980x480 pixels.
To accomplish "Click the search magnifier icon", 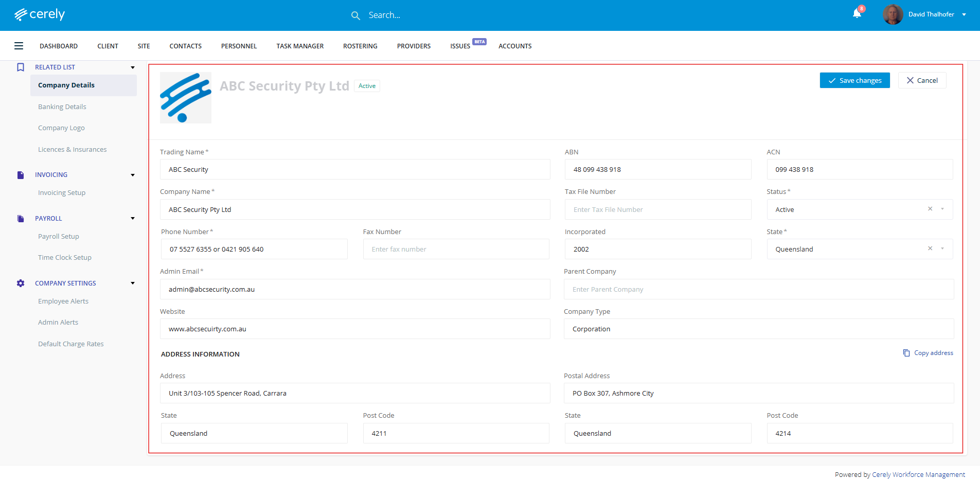I will click(355, 15).
